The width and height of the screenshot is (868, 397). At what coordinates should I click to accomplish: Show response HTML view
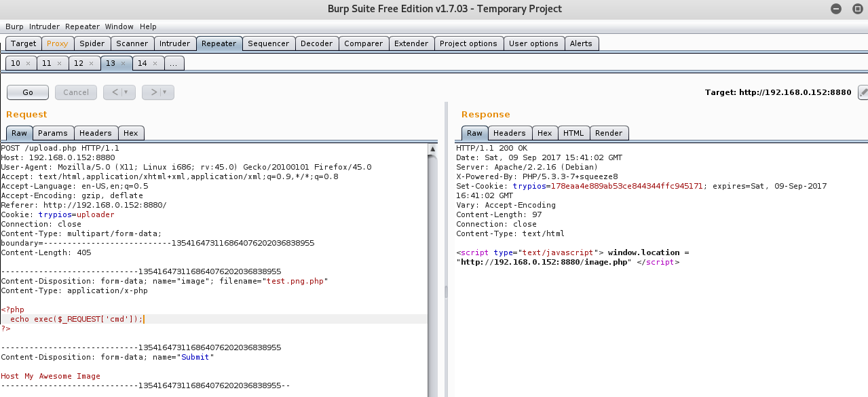tap(574, 133)
